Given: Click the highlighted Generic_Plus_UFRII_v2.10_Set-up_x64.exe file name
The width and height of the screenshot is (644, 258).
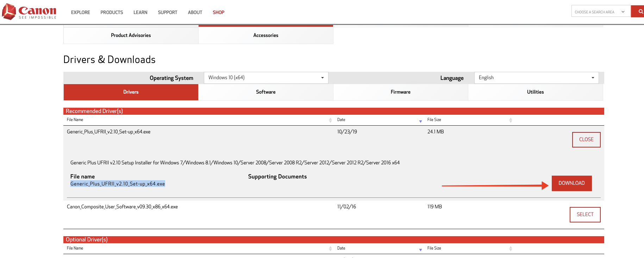Looking at the screenshot, I should point(118,184).
